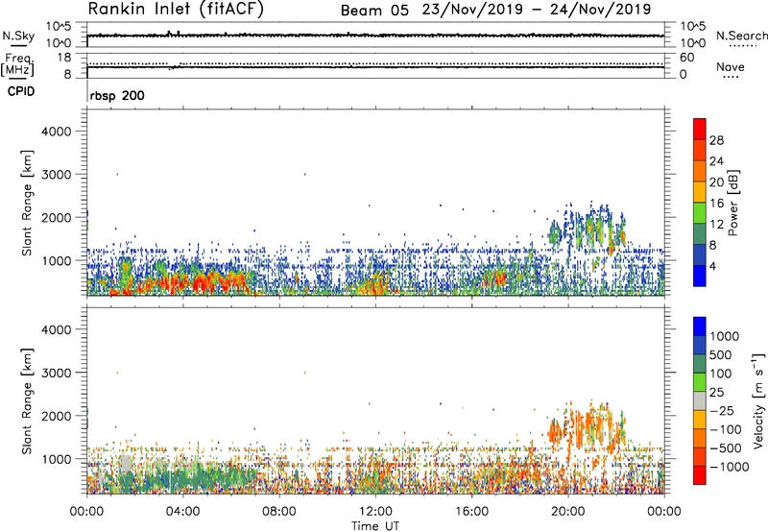Click the "Power [dB]" colorbar title
This screenshot has height=532, width=768.
(x=732, y=203)
